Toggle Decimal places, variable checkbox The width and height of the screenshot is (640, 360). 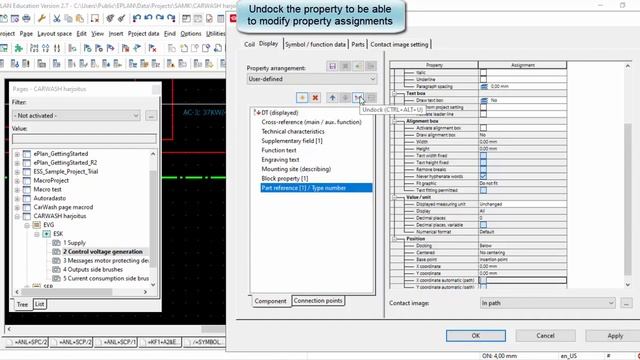[x=483, y=225]
